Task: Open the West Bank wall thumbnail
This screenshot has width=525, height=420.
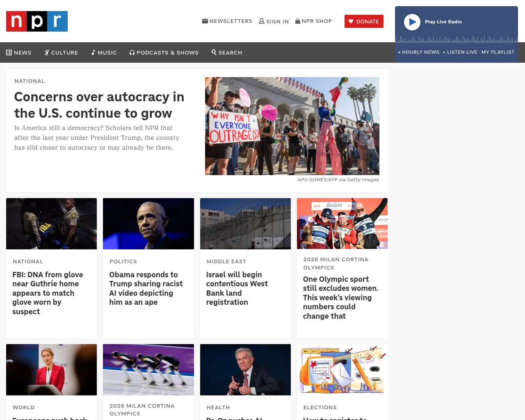Action: (245, 224)
